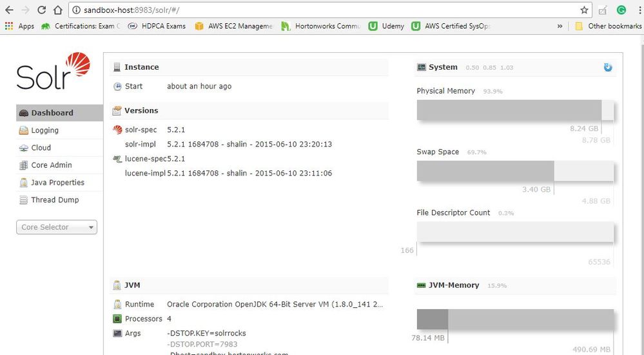The width and height of the screenshot is (644, 355).
Task: Open Chrome three-dot menu
Action: coord(639,10)
